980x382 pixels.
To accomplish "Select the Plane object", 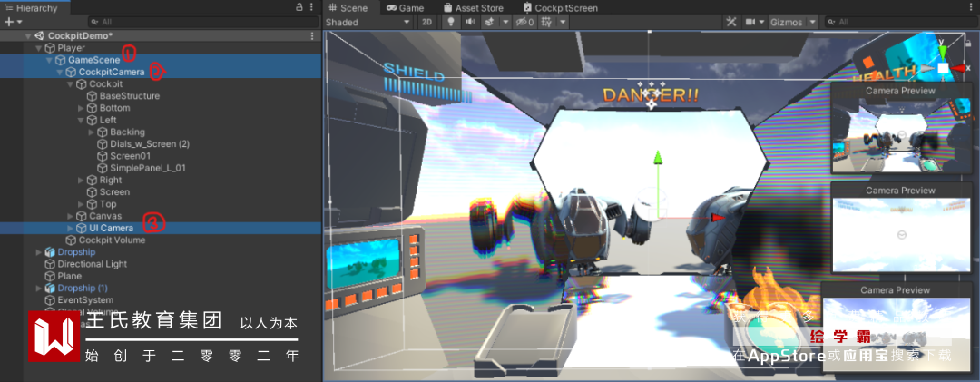I will pos(69,277).
